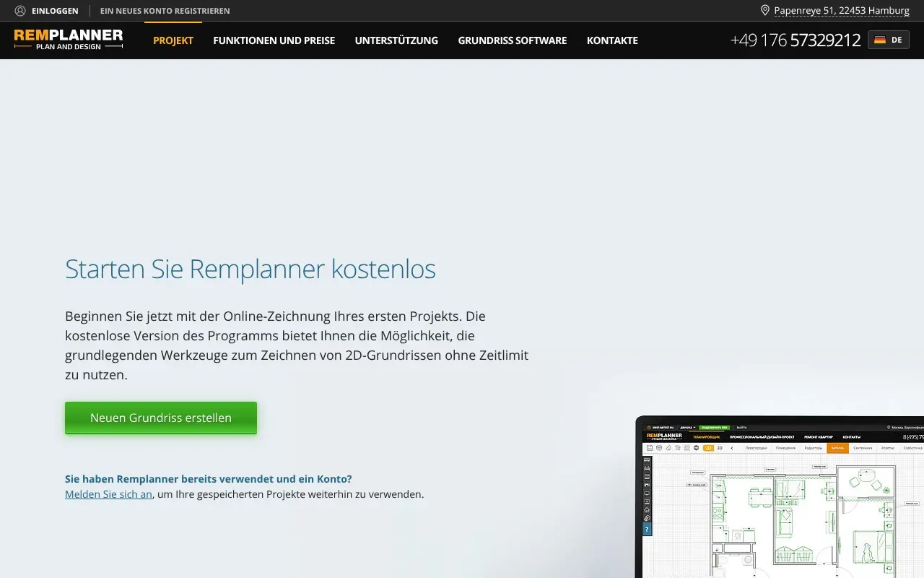Click the Neuen Grundriss erstellen button
The width and height of the screenshot is (924, 578).
point(160,418)
